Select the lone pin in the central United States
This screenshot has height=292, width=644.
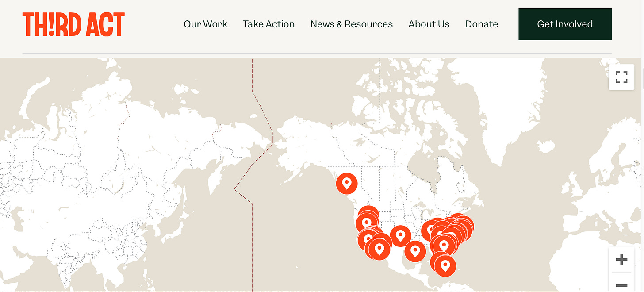click(400, 236)
